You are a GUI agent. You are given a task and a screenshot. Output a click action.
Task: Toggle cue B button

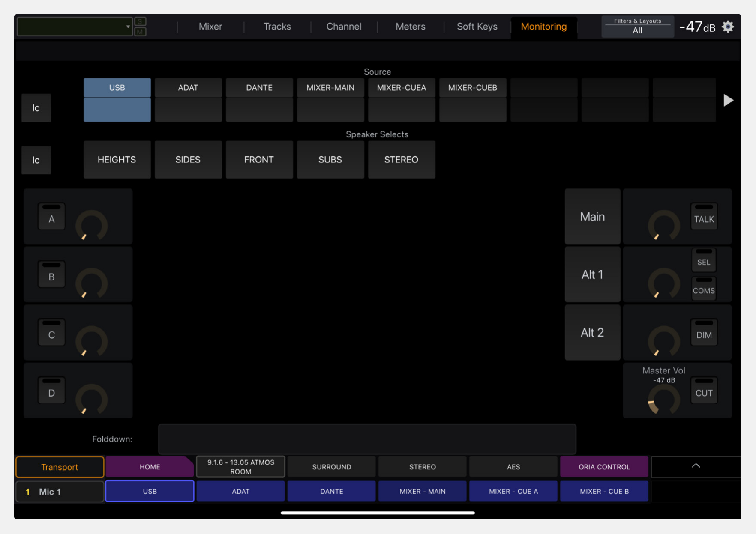[x=51, y=274]
